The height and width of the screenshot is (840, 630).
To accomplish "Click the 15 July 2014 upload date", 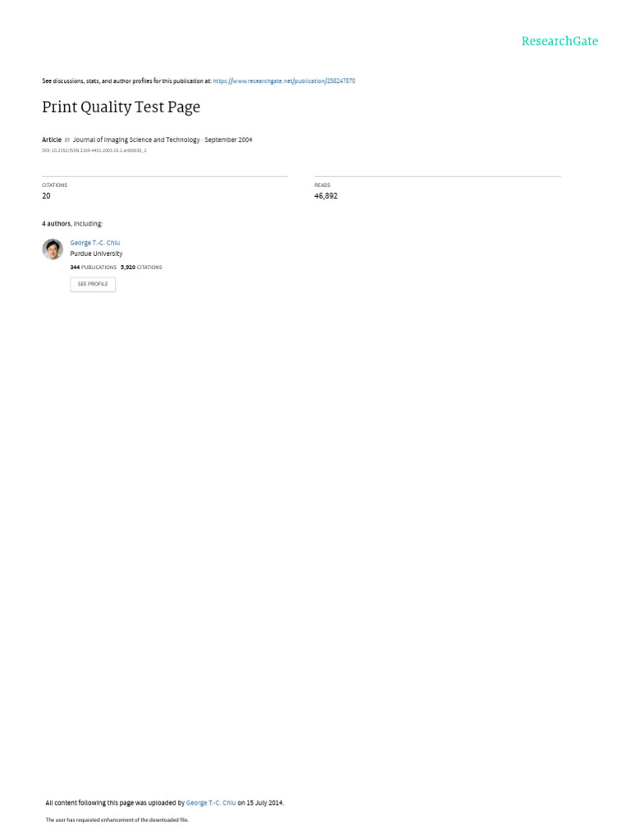I will 265,802.
